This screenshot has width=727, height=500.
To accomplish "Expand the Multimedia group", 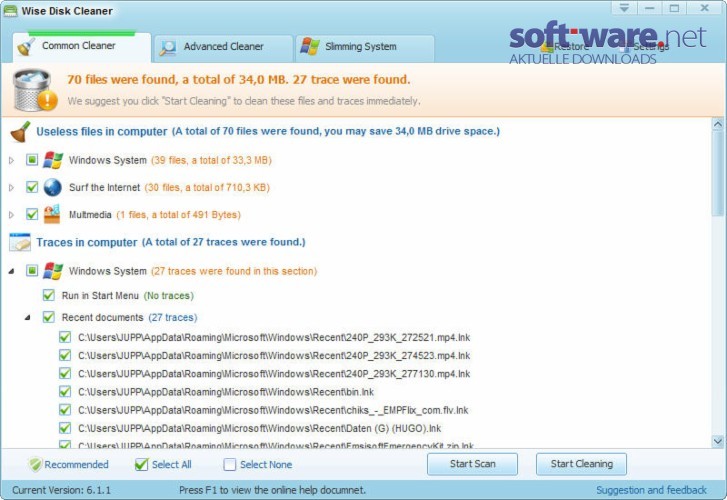I will [12, 215].
